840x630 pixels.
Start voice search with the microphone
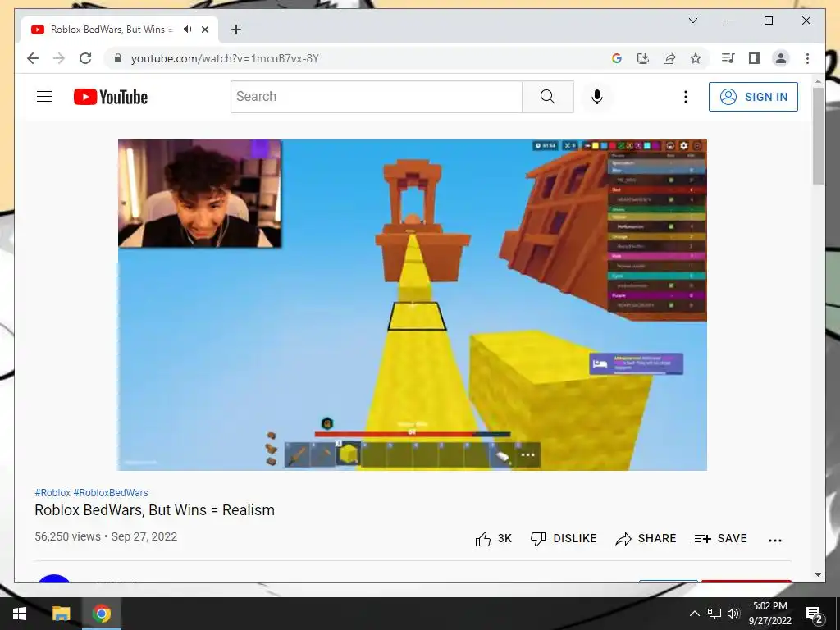click(x=597, y=97)
